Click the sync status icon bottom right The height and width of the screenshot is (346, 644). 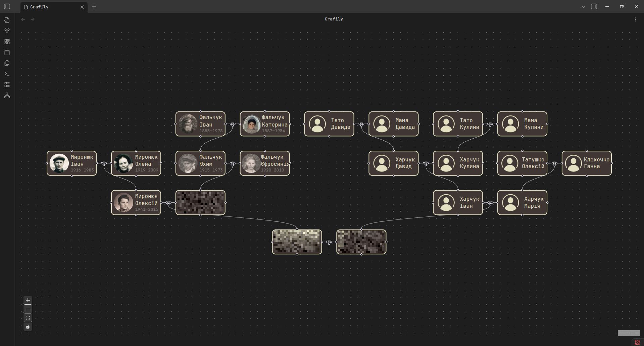[x=637, y=342]
